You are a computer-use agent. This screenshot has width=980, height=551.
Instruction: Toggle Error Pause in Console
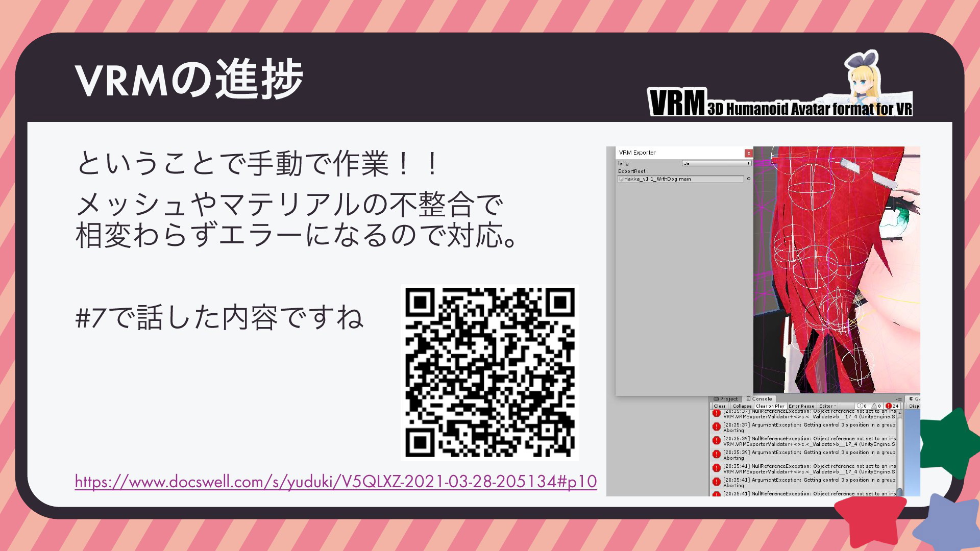coord(801,406)
